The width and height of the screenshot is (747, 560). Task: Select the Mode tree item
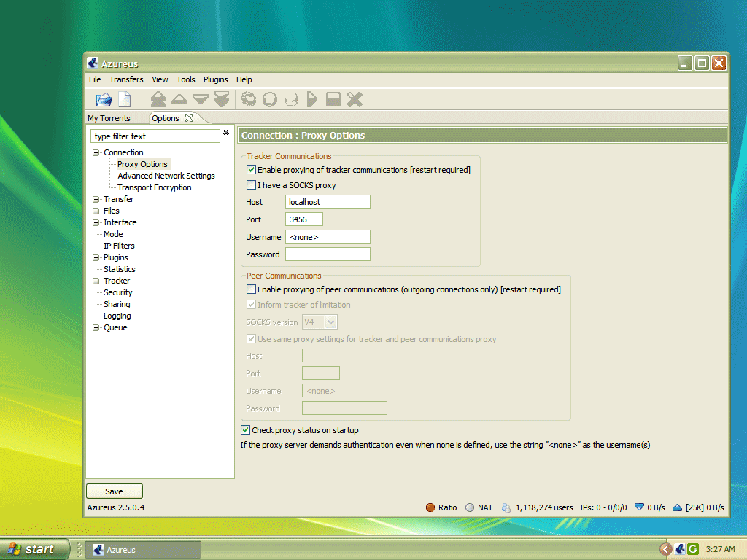pyautogui.click(x=113, y=234)
